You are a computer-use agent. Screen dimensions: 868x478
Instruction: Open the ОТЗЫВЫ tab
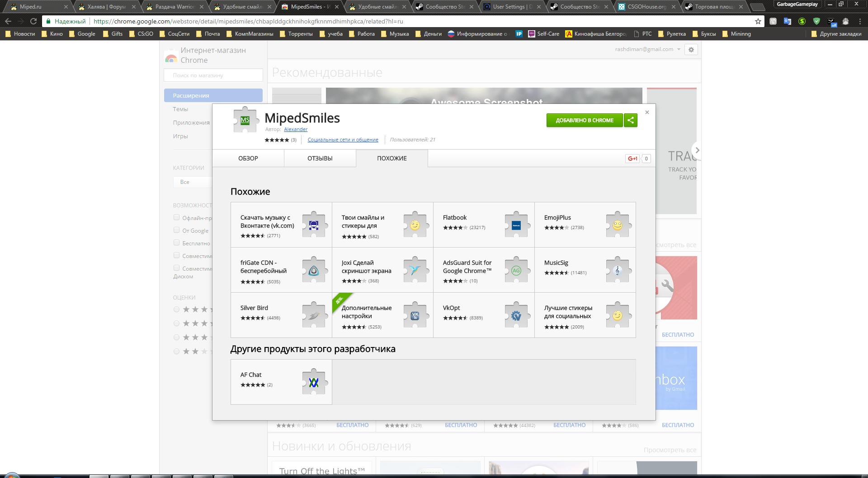[x=320, y=158]
